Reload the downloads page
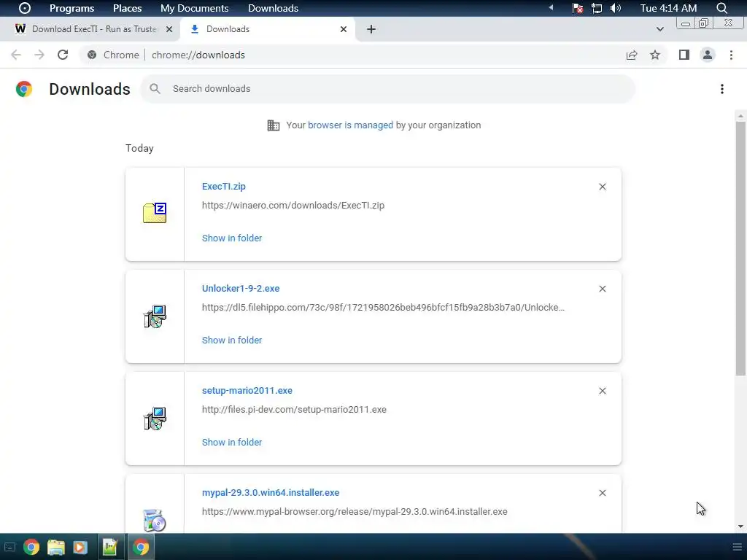 63,55
